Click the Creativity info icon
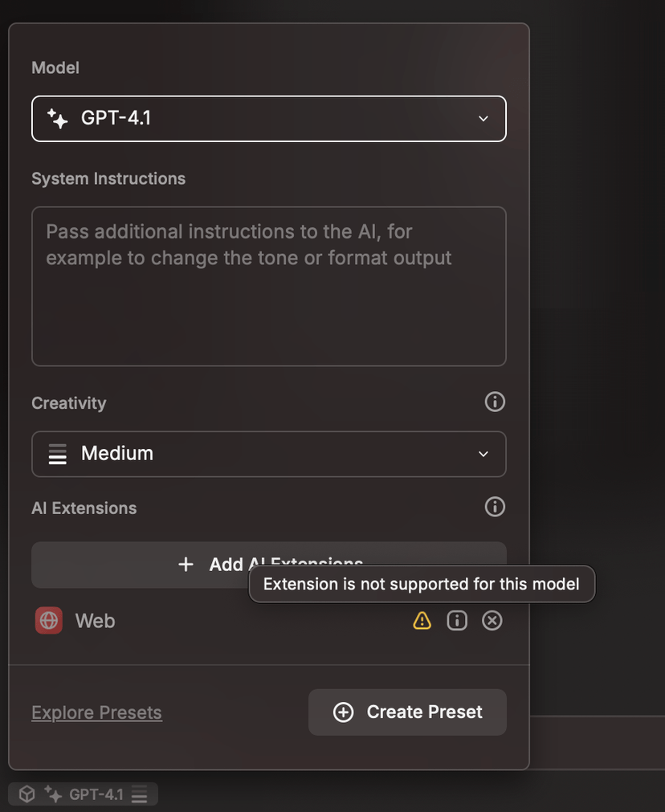This screenshot has height=812, width=665. coord(495,402)
